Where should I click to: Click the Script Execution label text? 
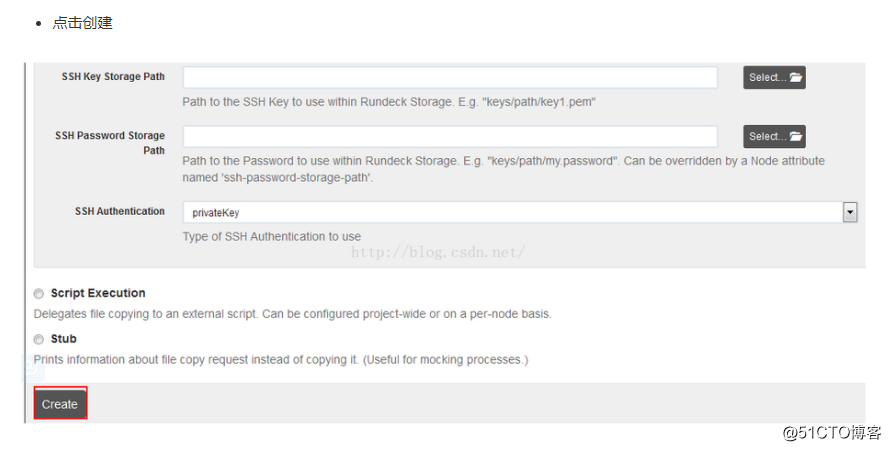pos(98,293)
